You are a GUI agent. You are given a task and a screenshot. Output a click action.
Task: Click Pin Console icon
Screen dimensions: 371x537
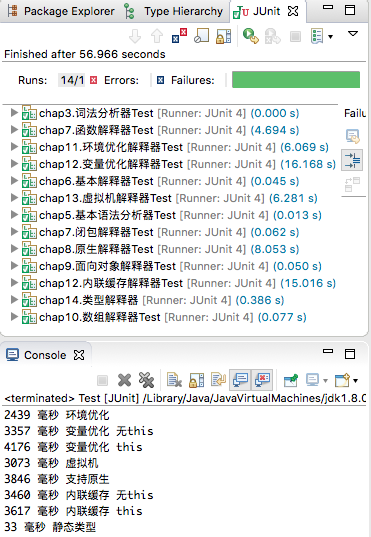[291, 380]
